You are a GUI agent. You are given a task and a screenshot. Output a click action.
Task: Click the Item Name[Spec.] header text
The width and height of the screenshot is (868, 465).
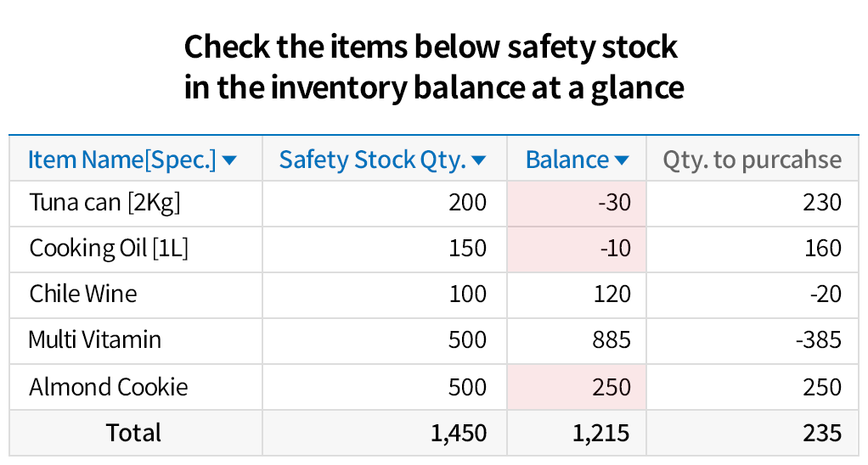(x=121, y=160)
